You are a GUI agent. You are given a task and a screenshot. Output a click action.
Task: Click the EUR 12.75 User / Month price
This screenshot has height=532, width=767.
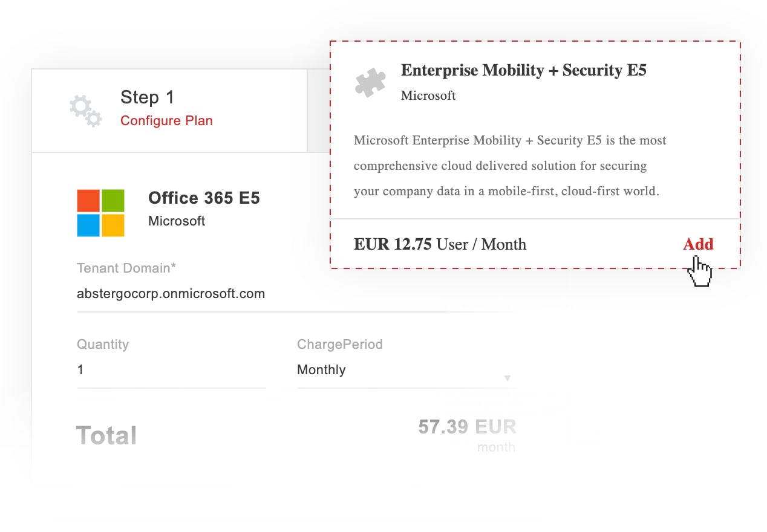(x=440, y=244)
